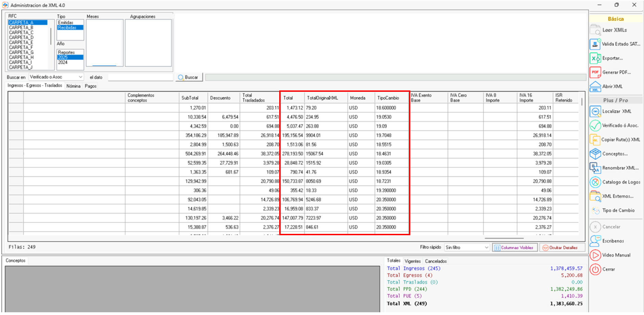
Task: Click the Buscar button
Action: tap(189, 77)
